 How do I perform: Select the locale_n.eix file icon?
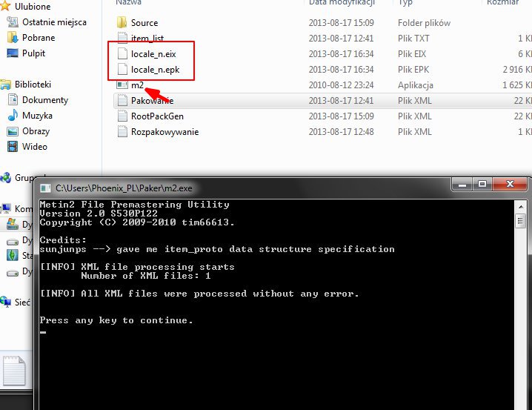pyautogui.click(x=122, y=53)
